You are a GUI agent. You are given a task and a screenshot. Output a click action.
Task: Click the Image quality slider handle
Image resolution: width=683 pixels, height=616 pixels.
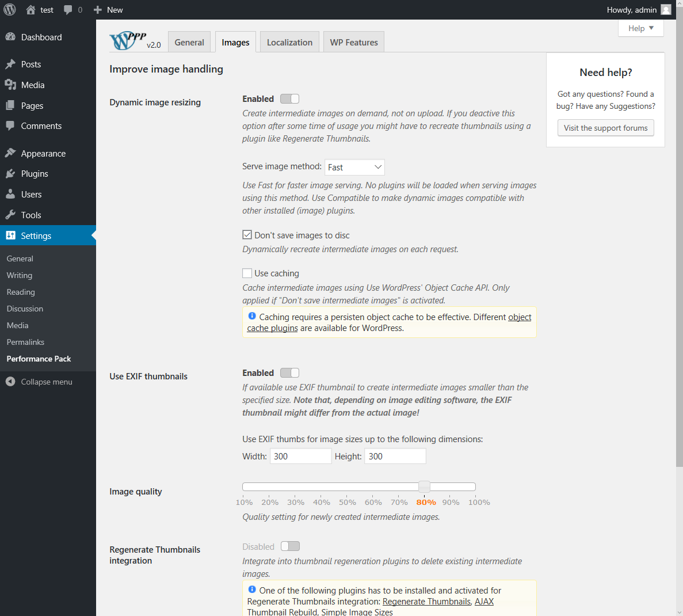(x=424, y=486)
